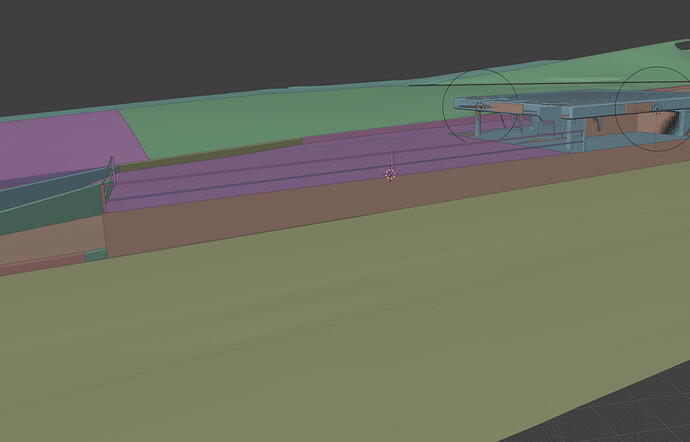690x442 pixels.
Task: Select the pink-red strip beside teal block
Action: (x=42, y=264)
